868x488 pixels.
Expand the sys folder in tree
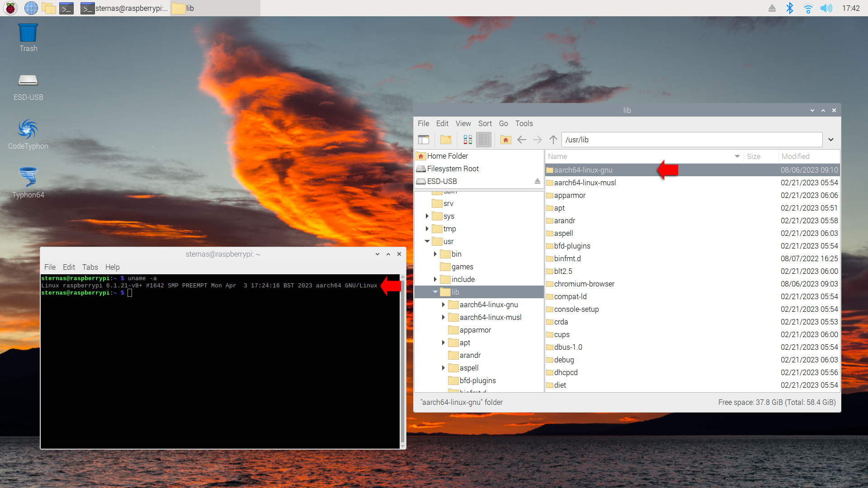coord(427,216)
